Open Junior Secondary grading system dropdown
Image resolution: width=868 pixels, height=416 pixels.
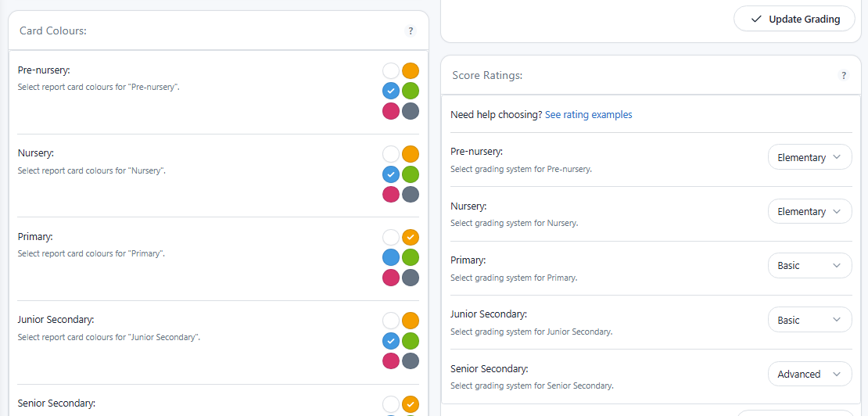[809, 320]
